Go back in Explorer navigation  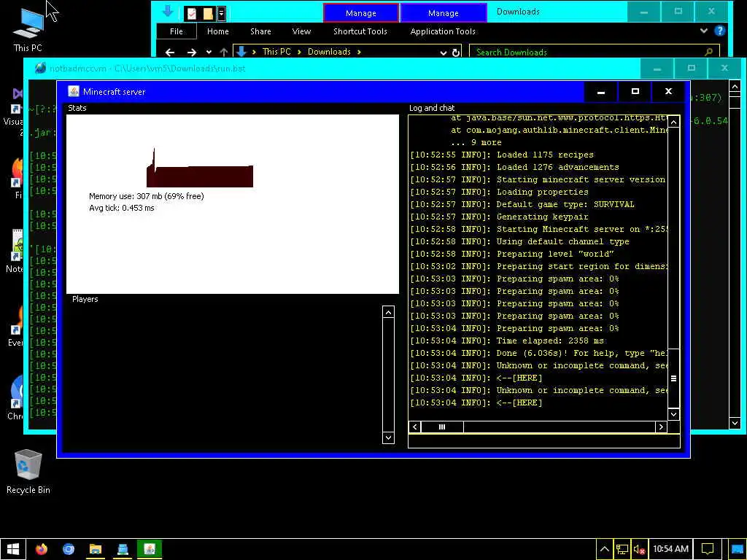pyautogui.click(x=169, y=52)
